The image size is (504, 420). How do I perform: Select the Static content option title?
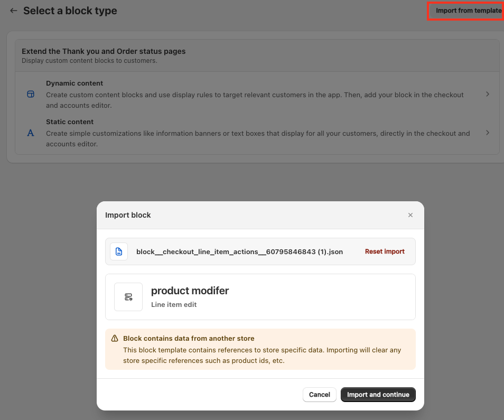[x=70, y=122]
